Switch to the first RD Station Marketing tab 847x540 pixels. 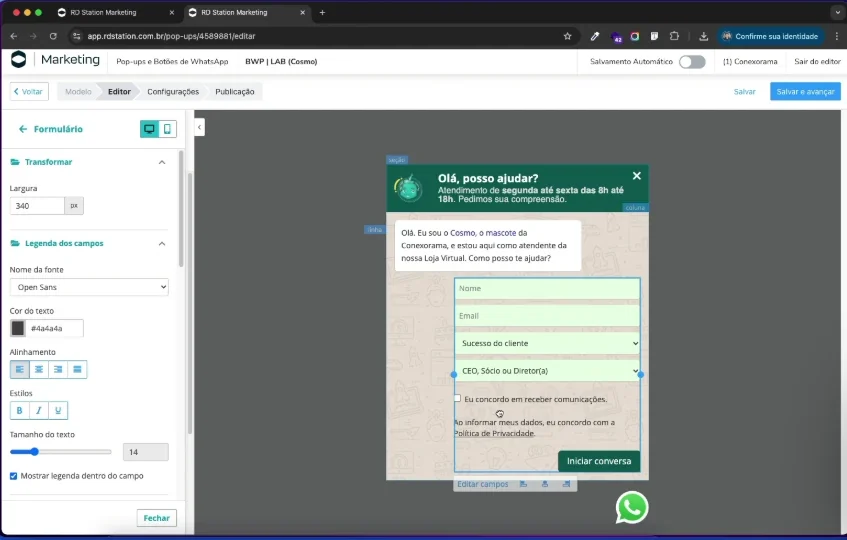click(103, 12)
